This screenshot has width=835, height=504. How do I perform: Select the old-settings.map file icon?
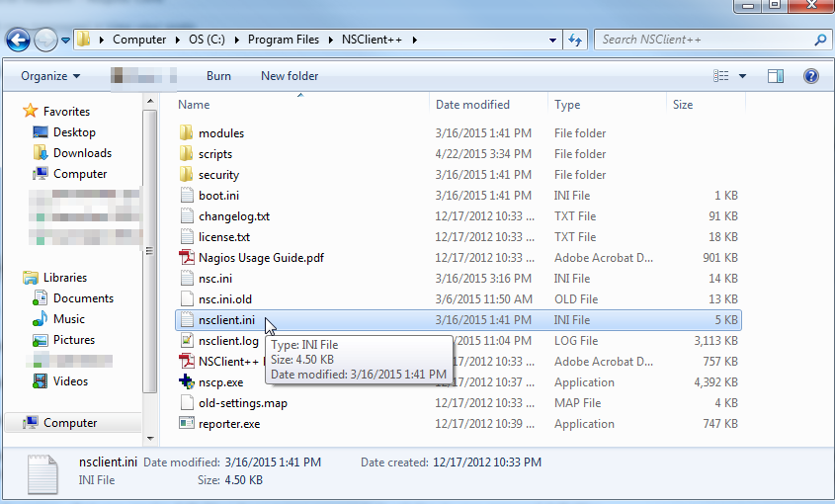click(x=187, y=403)
